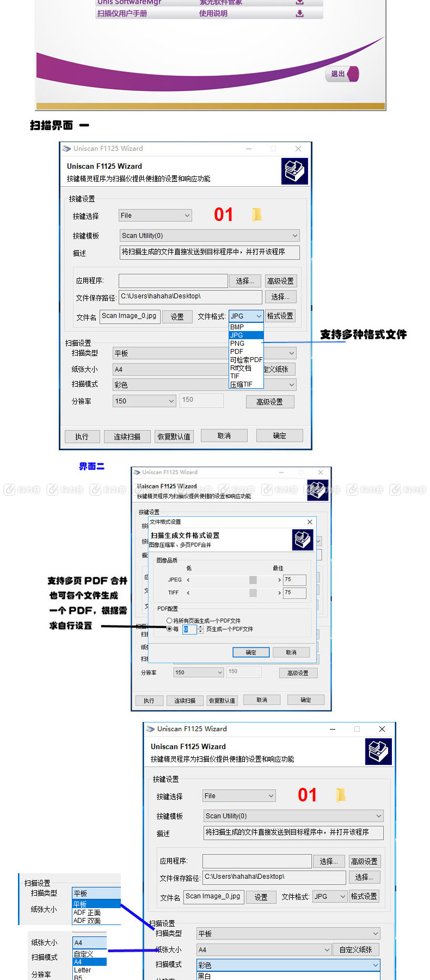430x980 pixels.
Task: Click 设置 beside the file name in the 扫描界面一 wizard
Action: click(177, 317)
